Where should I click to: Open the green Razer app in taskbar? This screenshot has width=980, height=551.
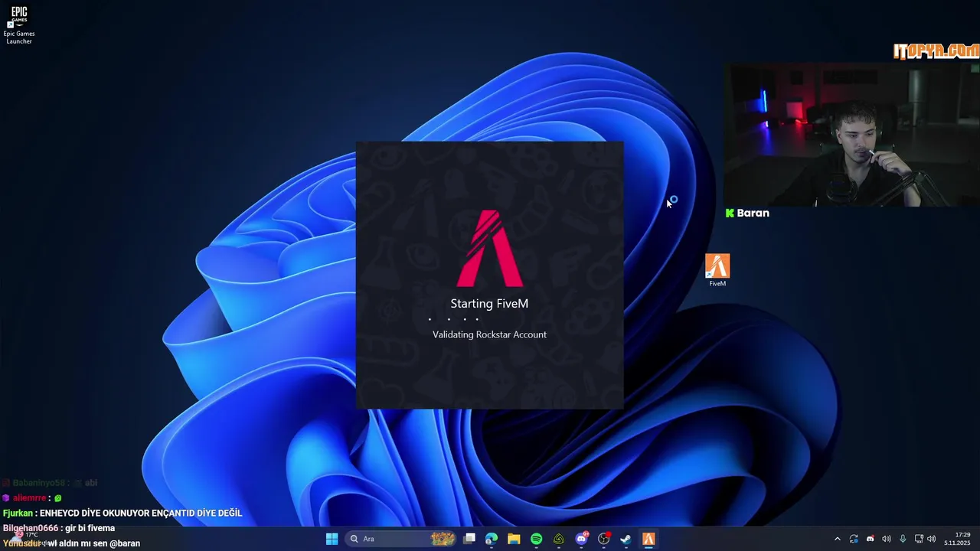(x=559, y=539)
